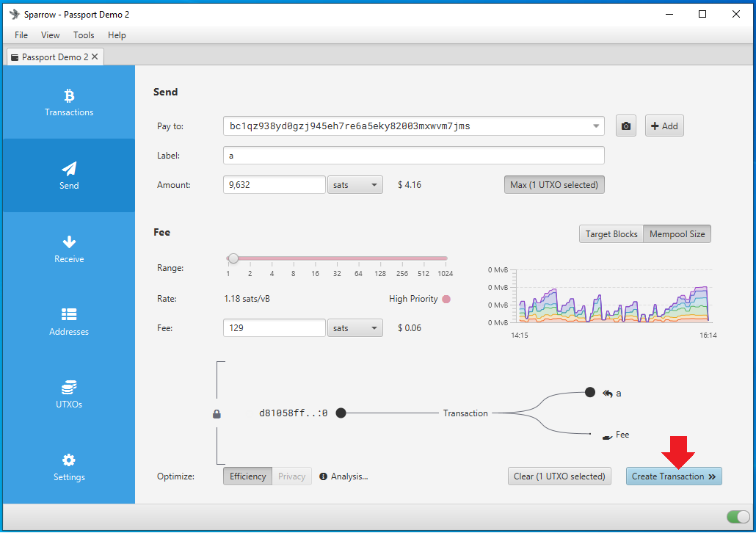The height and width of the screenshot is (533, 756).
Task: Open the Fee unit sats dropdown
Action: 355,328
